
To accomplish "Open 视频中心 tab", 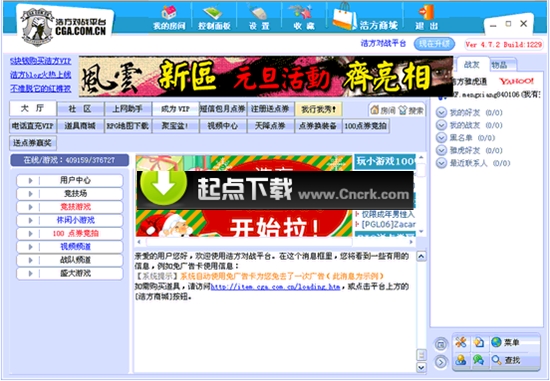I will (x=223, y=126).
